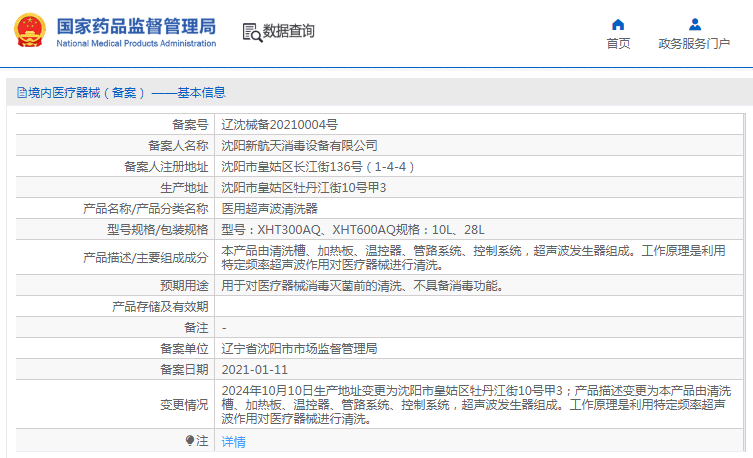Open the 数据查询 search icon

252,32
